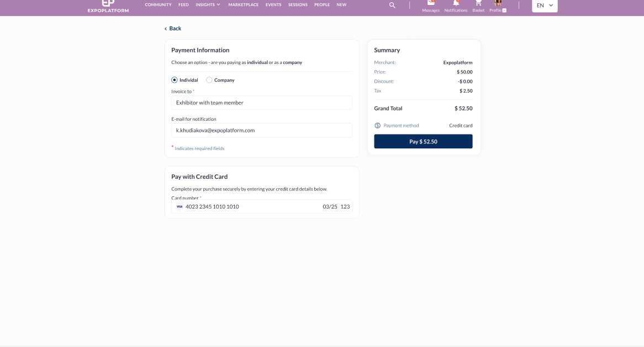Viewport: 644px width, 347px height.
Task: Click the Discount value -$ 0.00
Action: pos(465,82)
